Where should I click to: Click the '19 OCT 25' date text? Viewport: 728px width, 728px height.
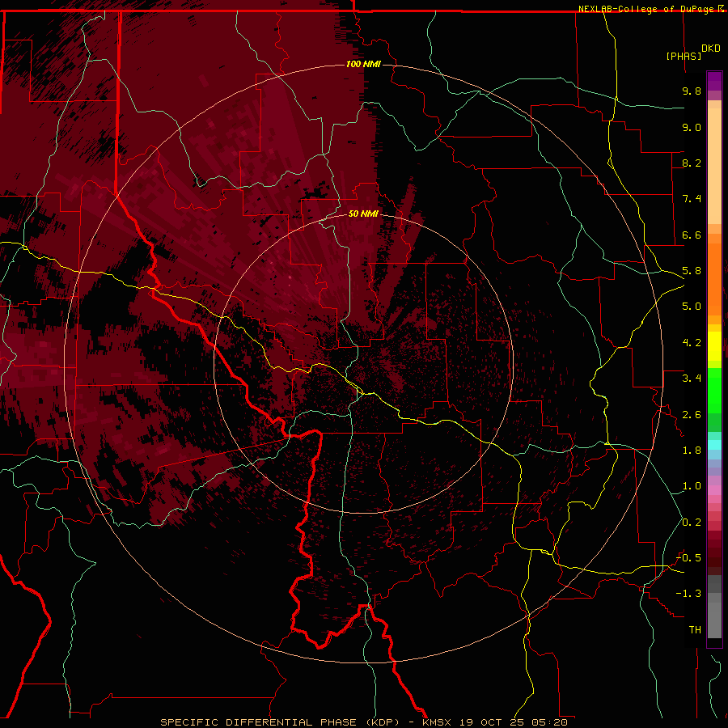pyautogui.click(x=492, y=722)
